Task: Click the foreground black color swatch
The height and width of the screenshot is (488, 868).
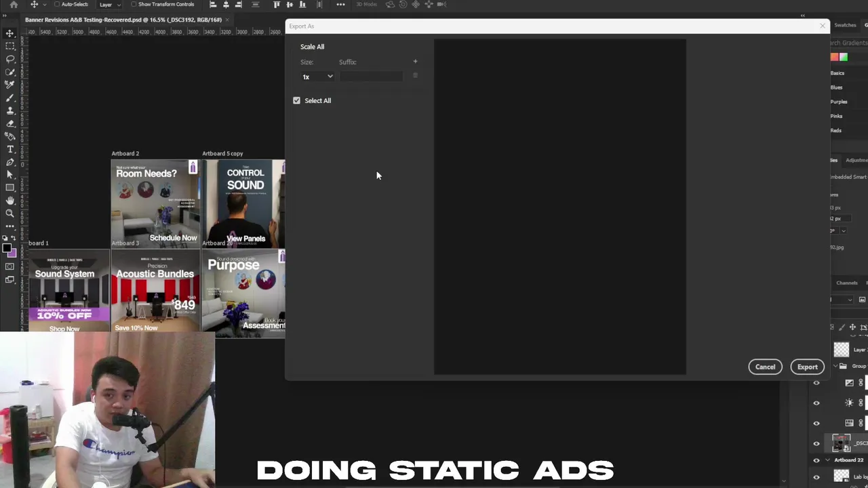Action: [x=7, y=249]
